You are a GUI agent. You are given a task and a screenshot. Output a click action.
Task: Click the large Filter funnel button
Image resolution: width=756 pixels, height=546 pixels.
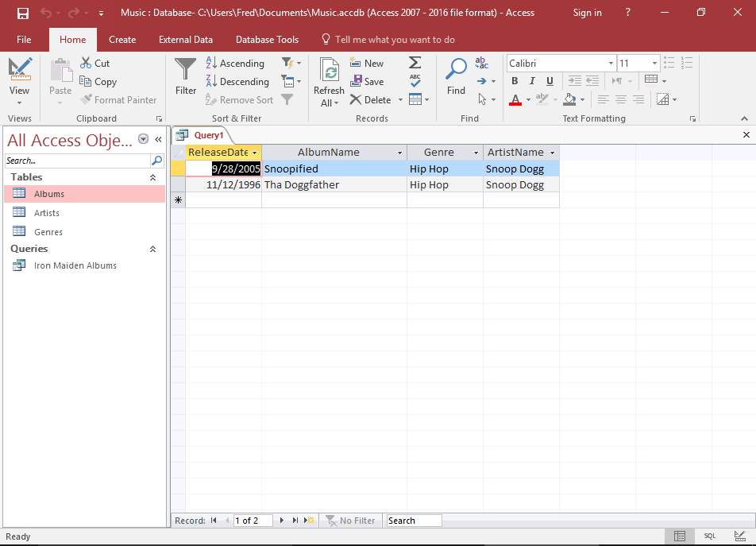point(186,76)
